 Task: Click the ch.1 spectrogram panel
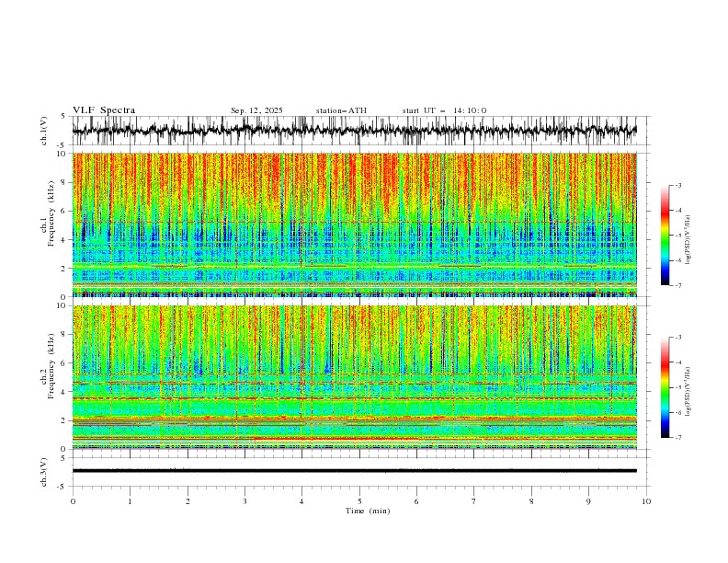355,224
